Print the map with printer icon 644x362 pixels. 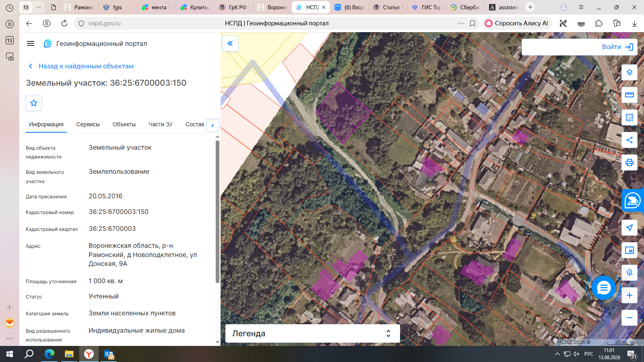630,162
